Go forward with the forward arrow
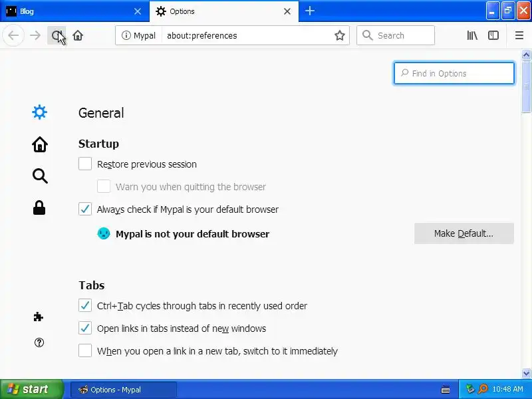The height and width of the screenshot is (399, 532). [x=35, y=35]
